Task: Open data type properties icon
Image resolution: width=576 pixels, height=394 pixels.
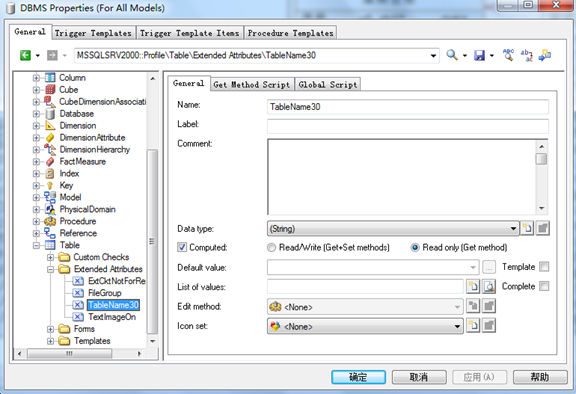Action: point(543,228)
